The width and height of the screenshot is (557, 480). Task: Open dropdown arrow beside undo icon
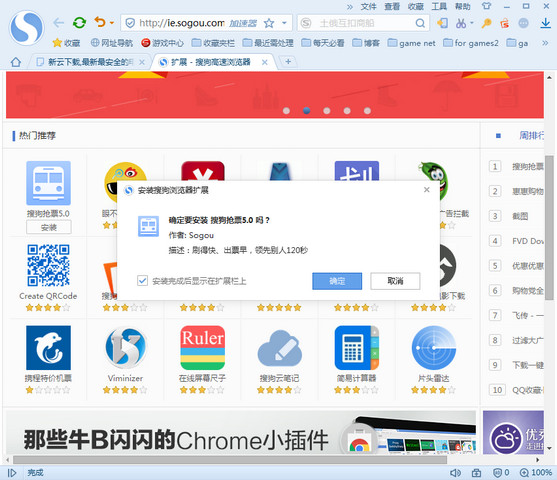point(112,23)
